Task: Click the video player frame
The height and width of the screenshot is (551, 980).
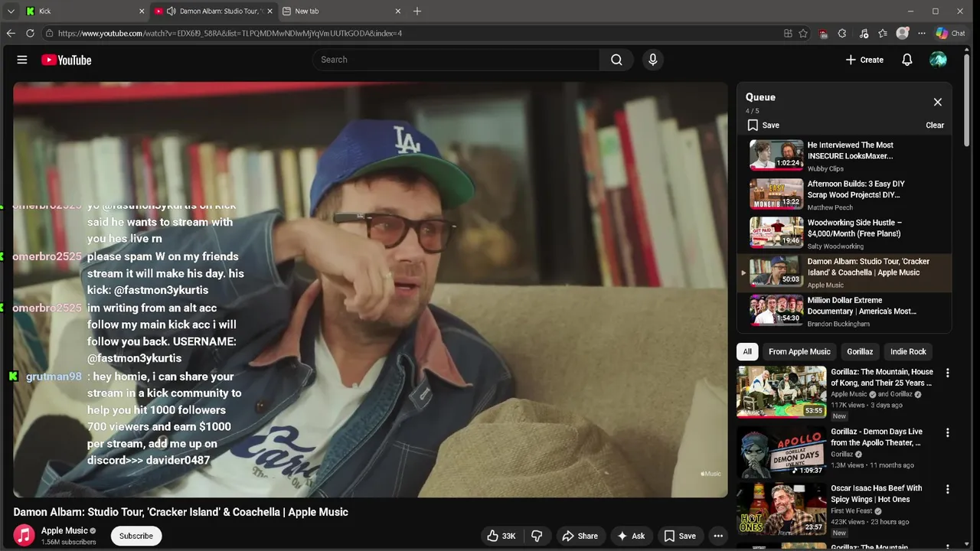Action: click(x=371, y=289)
